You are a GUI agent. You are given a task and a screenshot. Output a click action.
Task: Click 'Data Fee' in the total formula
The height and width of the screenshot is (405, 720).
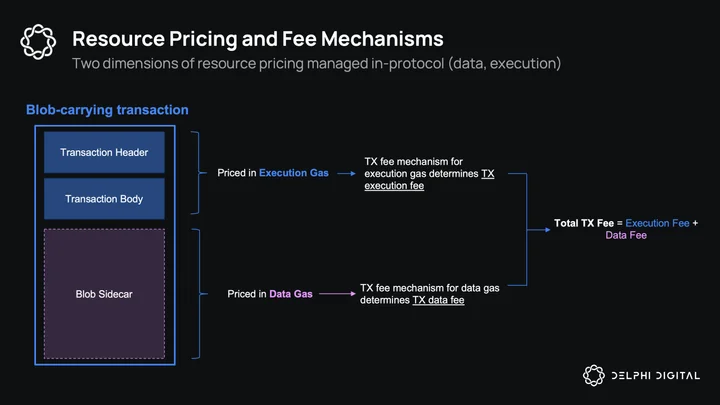click(x=626, y=235)
